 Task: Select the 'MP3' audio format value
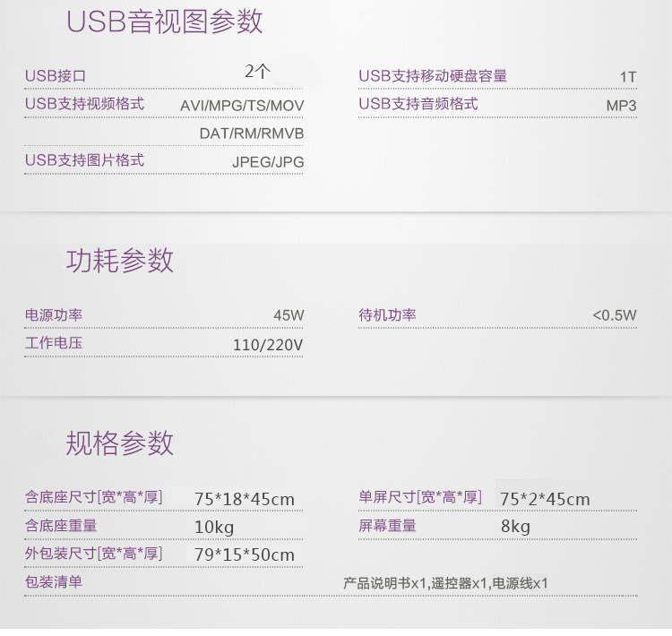pyautogui.click(x=621, y=106)
